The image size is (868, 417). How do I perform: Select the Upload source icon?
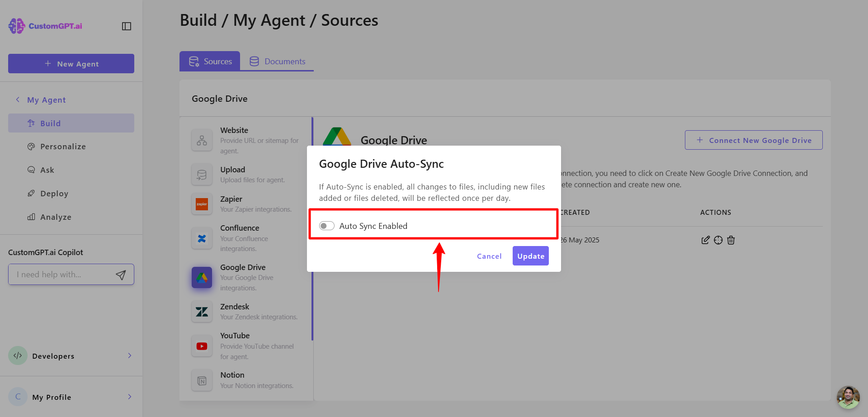(x=202, y=175)
